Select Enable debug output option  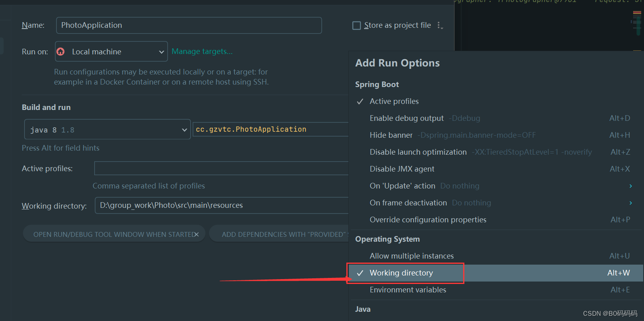coord(496,118)
